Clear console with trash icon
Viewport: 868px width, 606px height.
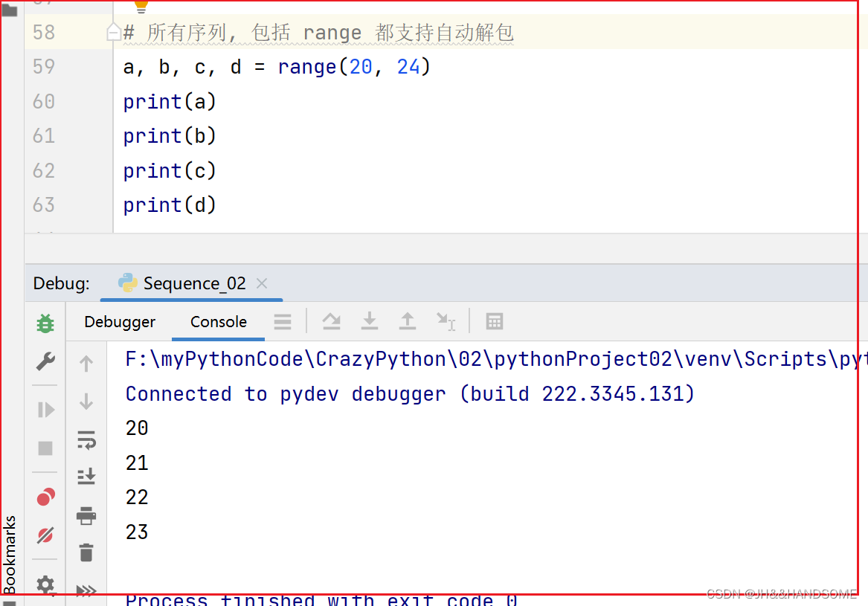86,552
